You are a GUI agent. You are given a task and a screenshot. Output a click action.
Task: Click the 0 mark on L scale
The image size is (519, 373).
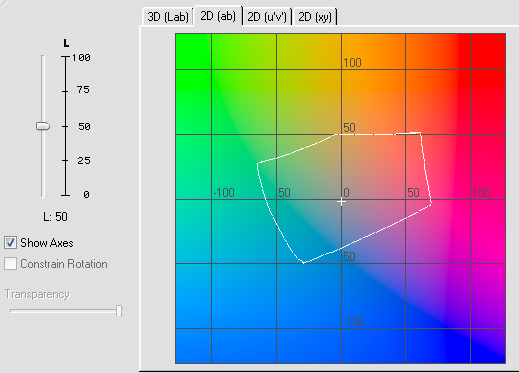[x=66, y=195]
